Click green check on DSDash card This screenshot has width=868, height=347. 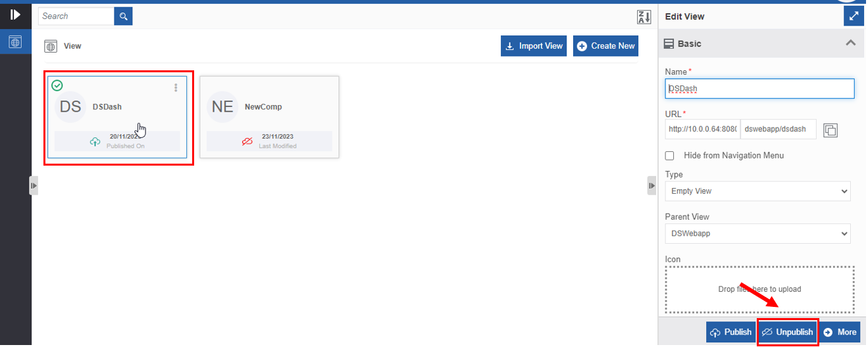coord(57,85)
